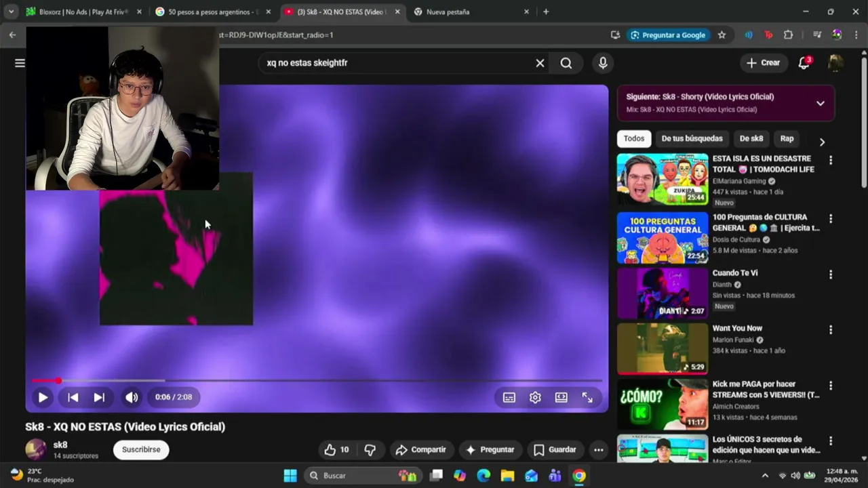Select the Rap filter chip

click(x=787, y=139)
